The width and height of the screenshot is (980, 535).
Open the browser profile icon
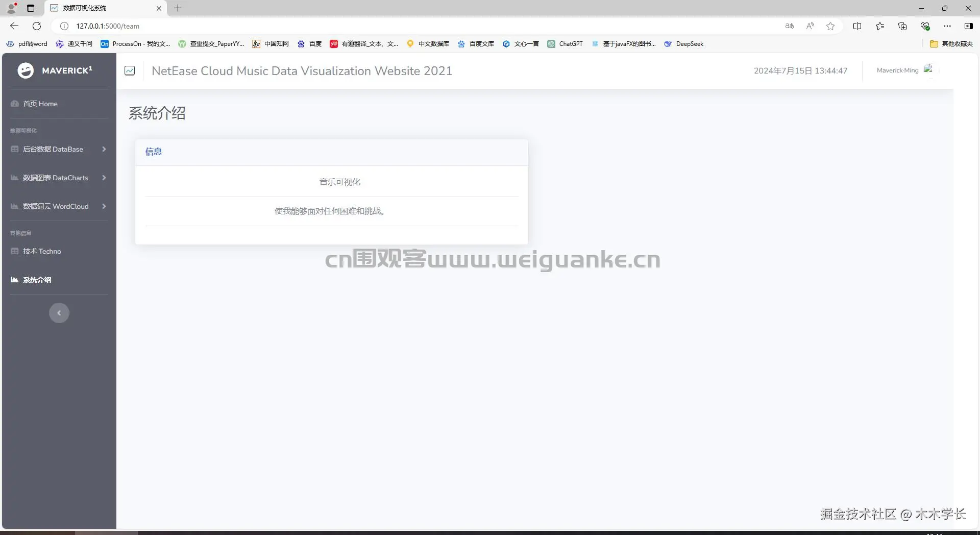point(11,8)
